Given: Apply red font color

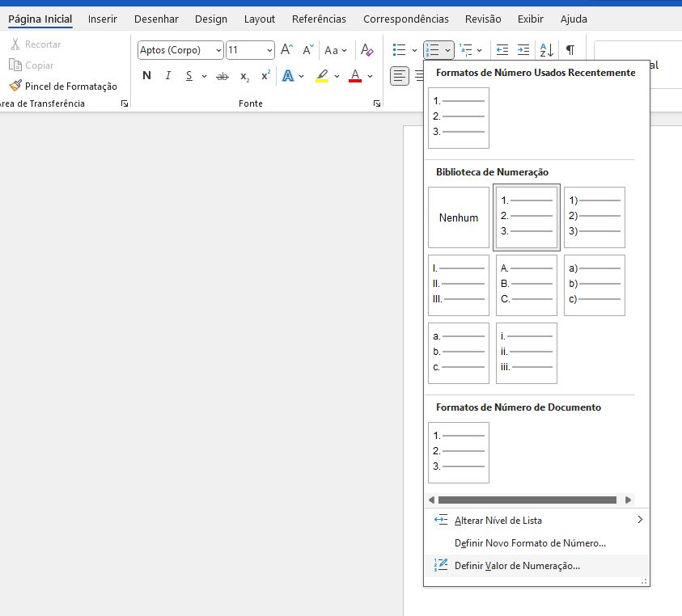Looking at the screenshot, I should 355,76.
